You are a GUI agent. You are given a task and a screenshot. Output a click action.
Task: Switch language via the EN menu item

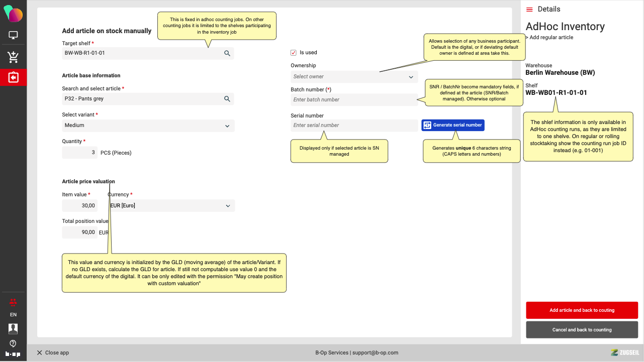click(x=13, y=315)
